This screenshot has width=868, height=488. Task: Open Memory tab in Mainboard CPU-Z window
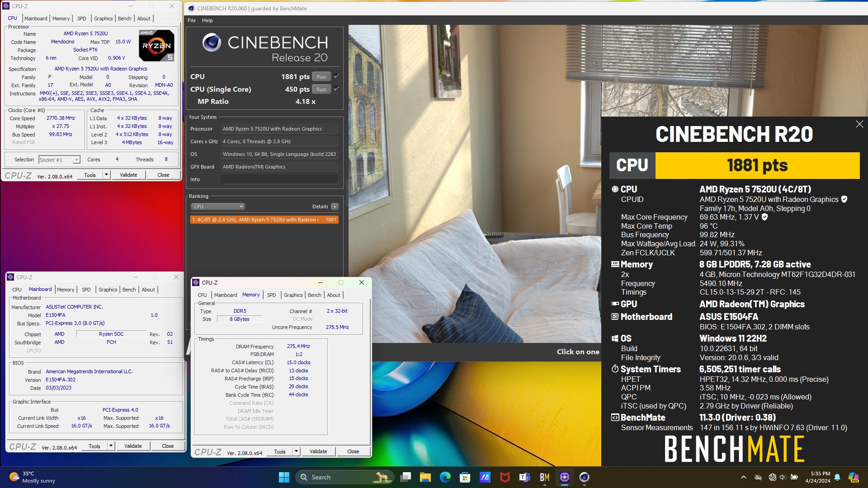click(66, 290)
